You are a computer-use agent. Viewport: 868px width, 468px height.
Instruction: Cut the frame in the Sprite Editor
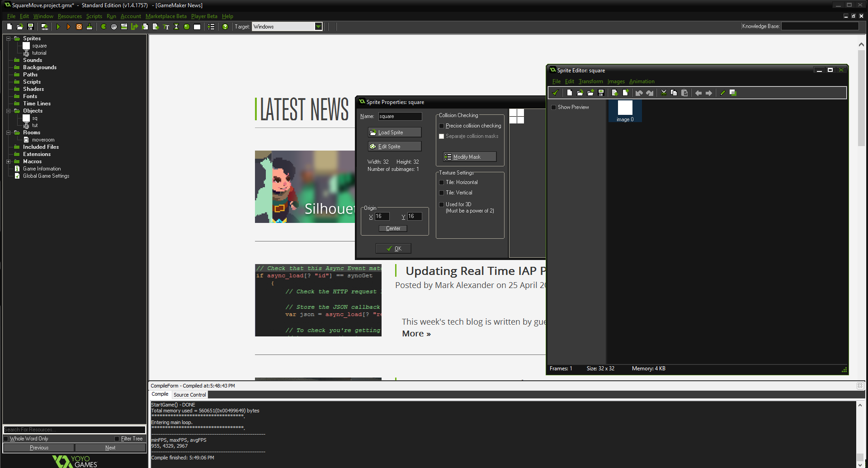(663, 93)
